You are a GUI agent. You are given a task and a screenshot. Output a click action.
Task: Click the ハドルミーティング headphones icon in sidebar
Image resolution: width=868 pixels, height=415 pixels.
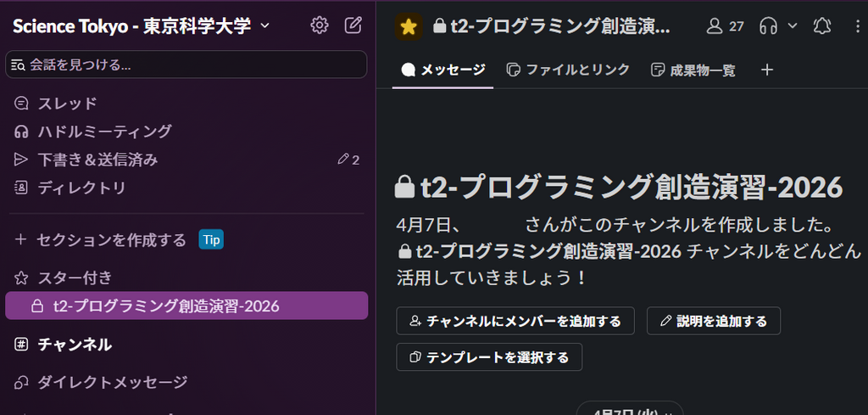[21, 132]
